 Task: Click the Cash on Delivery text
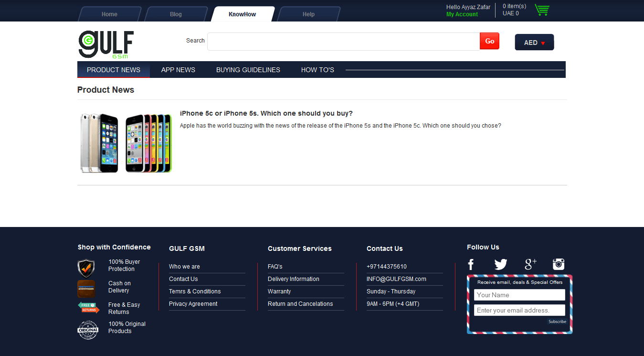coord(119,287)
